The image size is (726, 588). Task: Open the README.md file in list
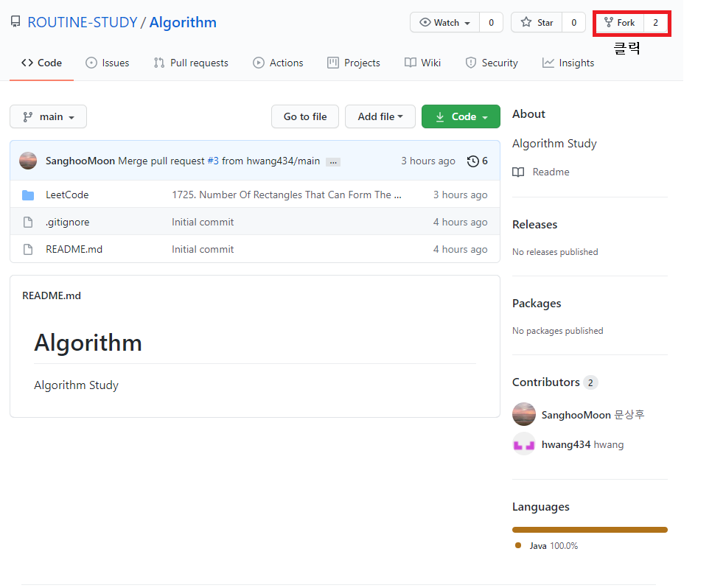pyautogui.click(x=74, y=250)
